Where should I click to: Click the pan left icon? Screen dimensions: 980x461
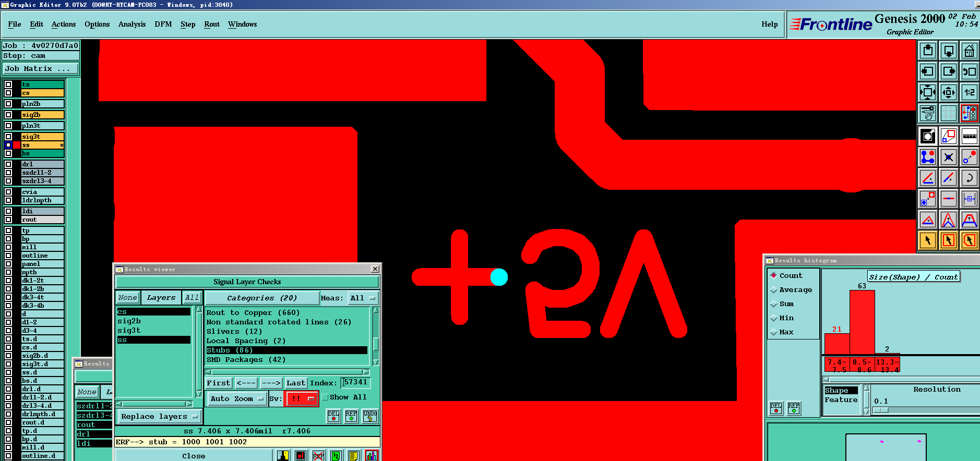click(x=928, y=71)
